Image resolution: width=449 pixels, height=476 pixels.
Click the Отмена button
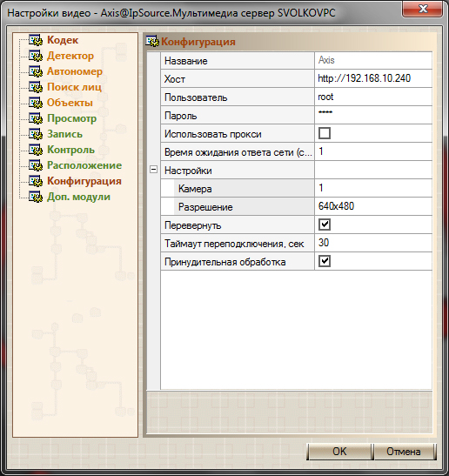404,452
